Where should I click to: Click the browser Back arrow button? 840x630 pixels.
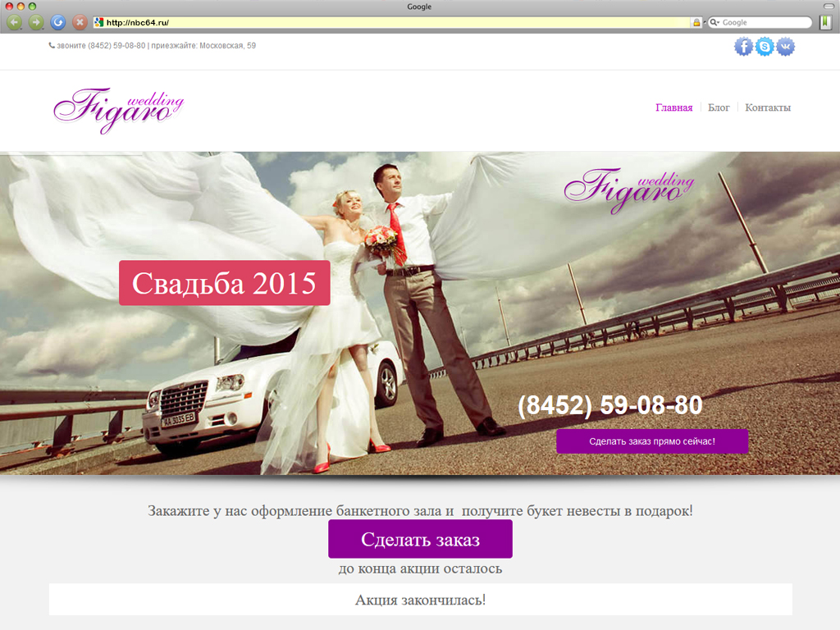click(15, 22)
